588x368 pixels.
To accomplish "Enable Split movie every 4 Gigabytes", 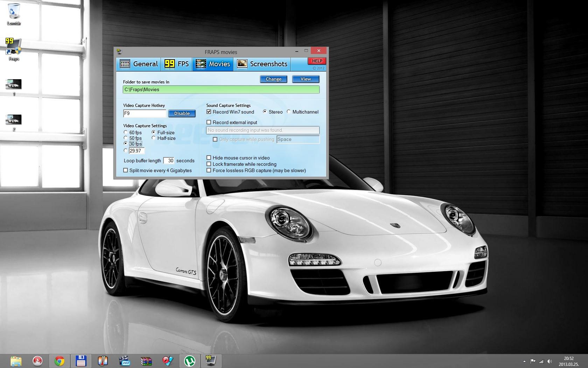I will click(x=126, y=170).
